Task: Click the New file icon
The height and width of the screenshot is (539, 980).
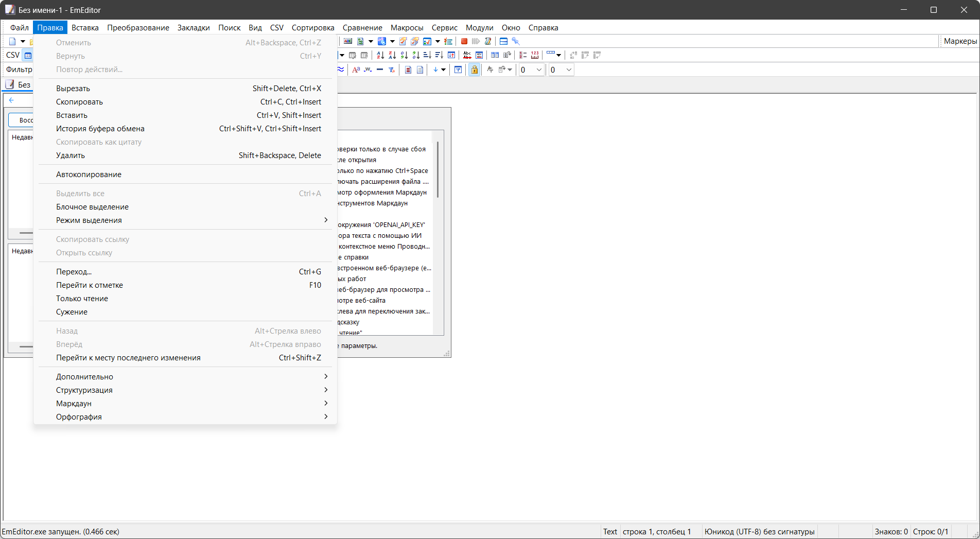Action: click(x=12, y=41)
